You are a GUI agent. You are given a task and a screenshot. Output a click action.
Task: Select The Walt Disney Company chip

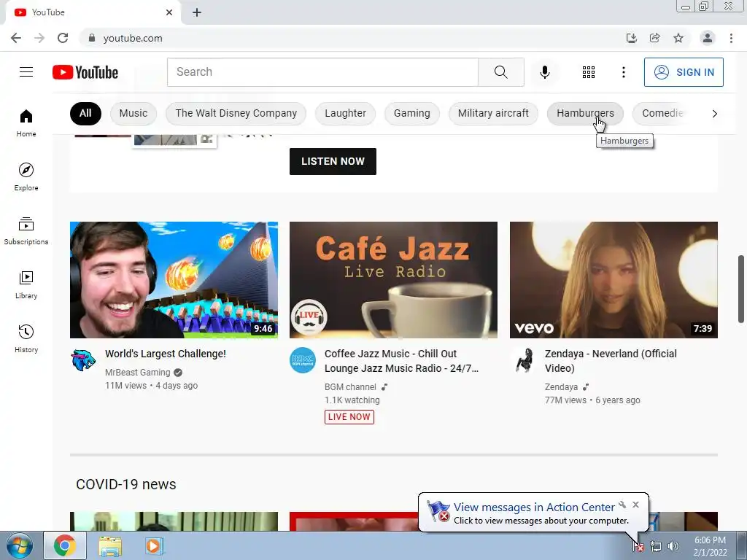point(236,113)
